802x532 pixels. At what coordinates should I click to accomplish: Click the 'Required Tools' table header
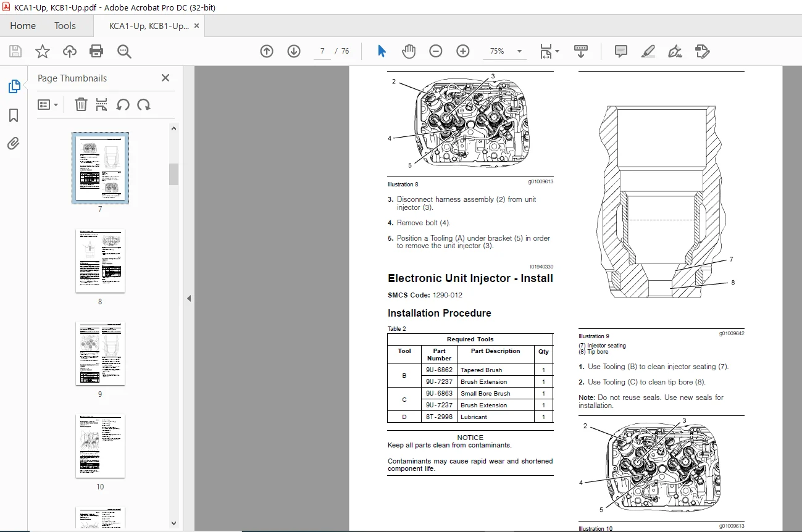470,339
